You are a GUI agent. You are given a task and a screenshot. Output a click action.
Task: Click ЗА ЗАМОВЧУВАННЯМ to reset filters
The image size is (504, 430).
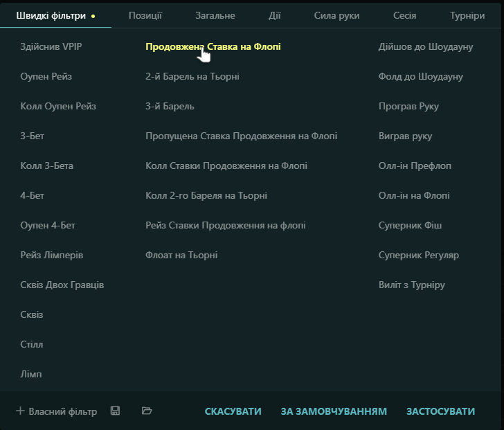click(x=334, y=411)
